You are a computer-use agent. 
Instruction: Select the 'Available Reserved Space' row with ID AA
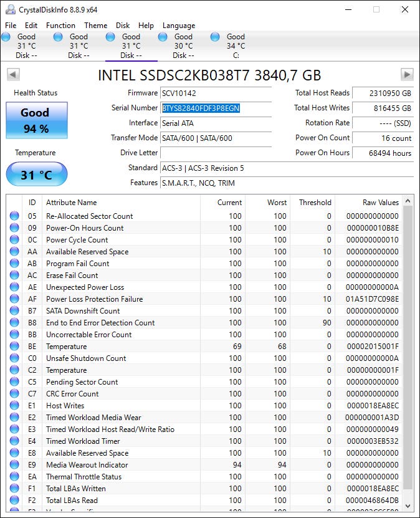pos(204,251)
